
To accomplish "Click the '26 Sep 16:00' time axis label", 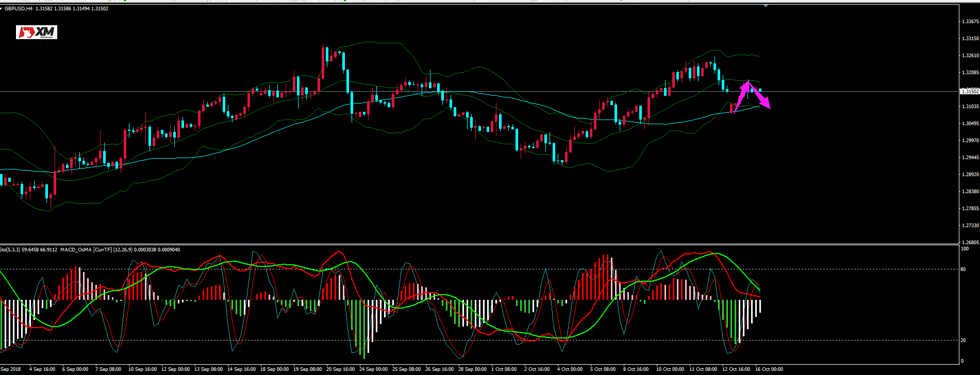I will (440, 369).
